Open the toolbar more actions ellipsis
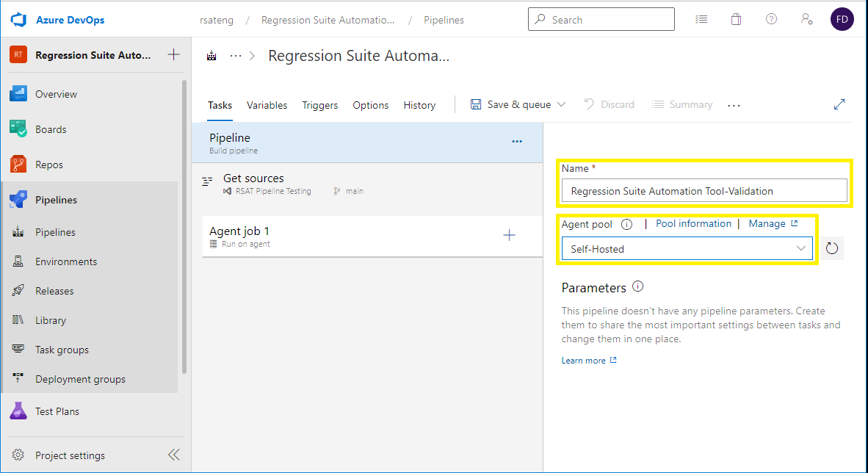Viewport: 868px width, 473px height. 734,105
